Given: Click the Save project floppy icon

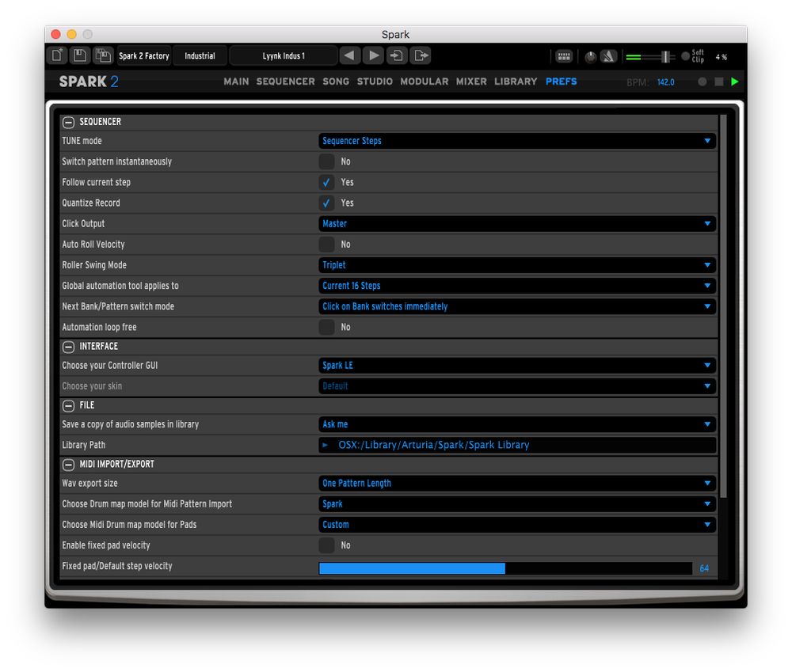Looking at the screenshot, I should click(79, 55).
